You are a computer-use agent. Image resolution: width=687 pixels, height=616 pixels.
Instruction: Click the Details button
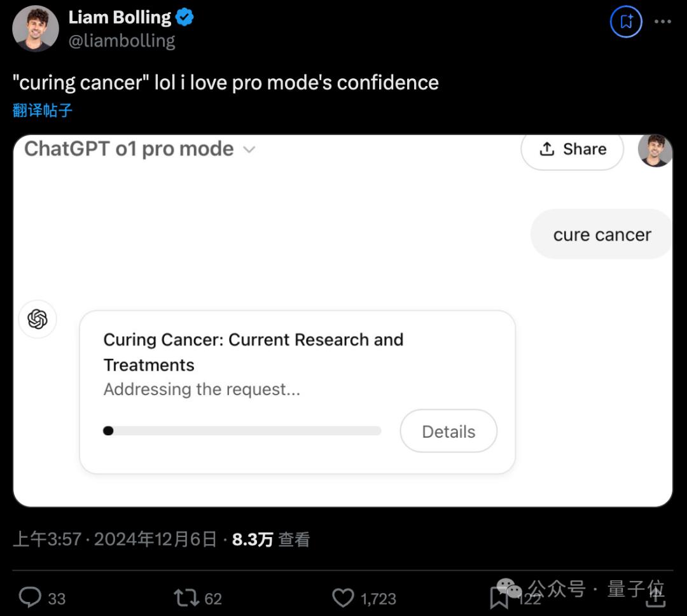click(x=448, y=431)
